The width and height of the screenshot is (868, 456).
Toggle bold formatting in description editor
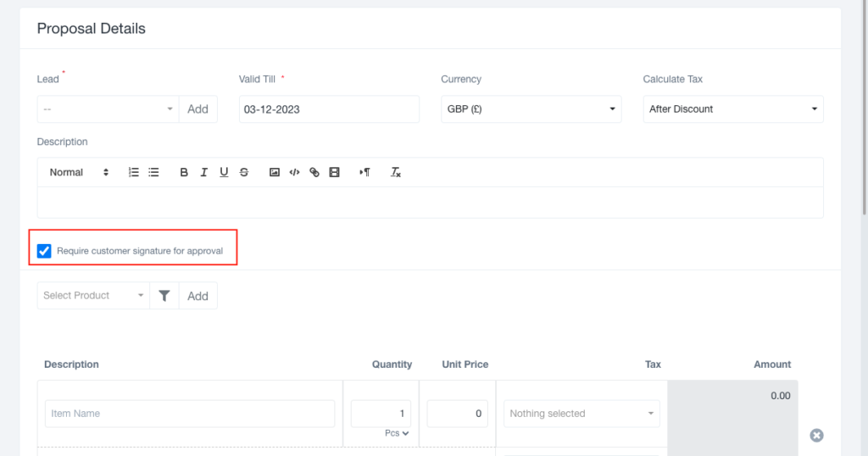(x=184, y=172)
